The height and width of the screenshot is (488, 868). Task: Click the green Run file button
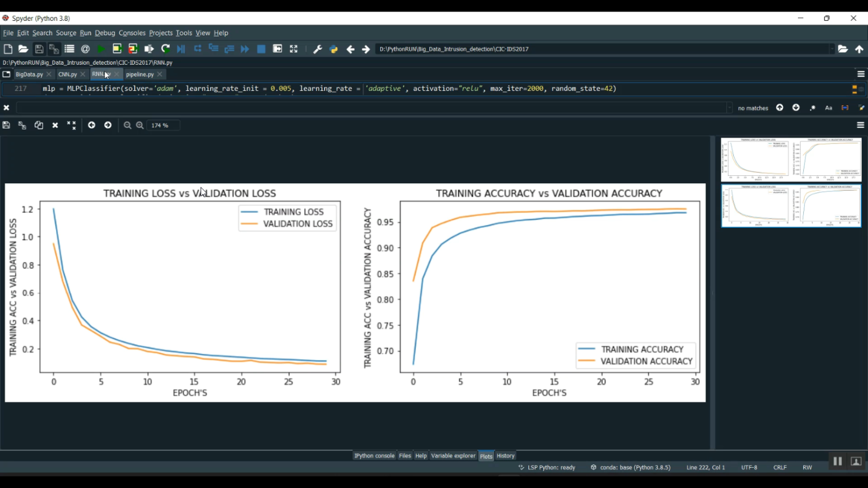101,49
